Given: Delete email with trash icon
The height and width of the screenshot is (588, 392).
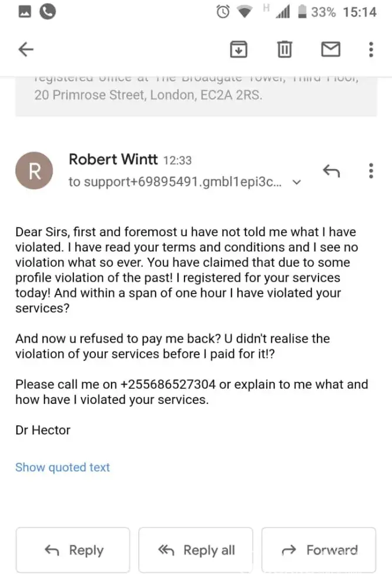Looking at the screenshot, I should pos(284,49).
